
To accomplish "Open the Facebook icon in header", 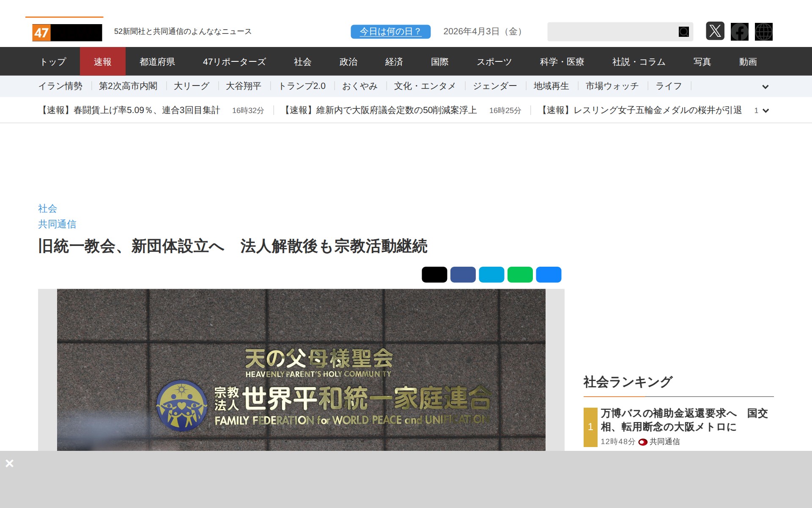I will [x=739, y=32].
